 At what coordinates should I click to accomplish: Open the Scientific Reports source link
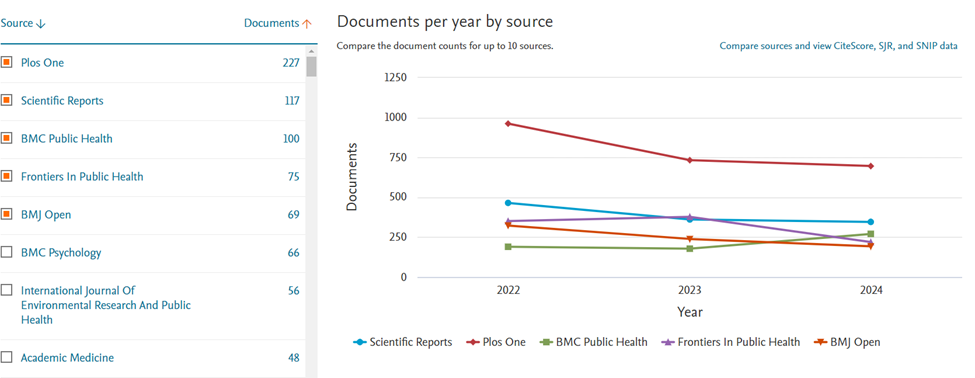[x=62, y=101]
